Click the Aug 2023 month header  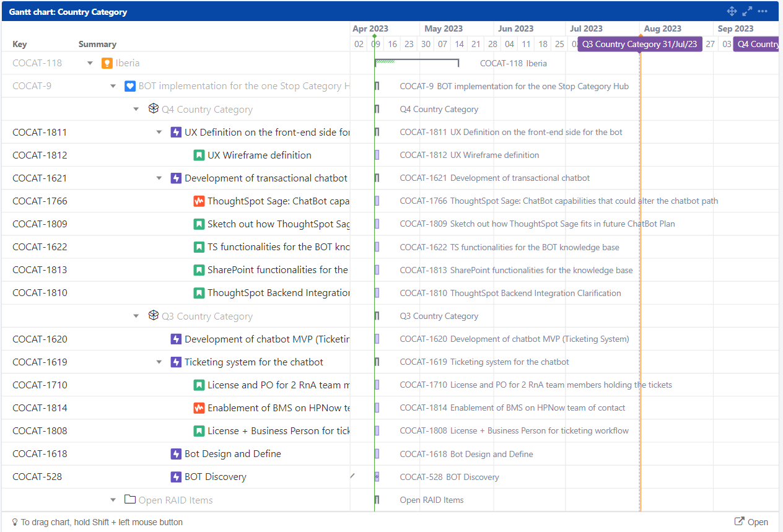[663, 28]
